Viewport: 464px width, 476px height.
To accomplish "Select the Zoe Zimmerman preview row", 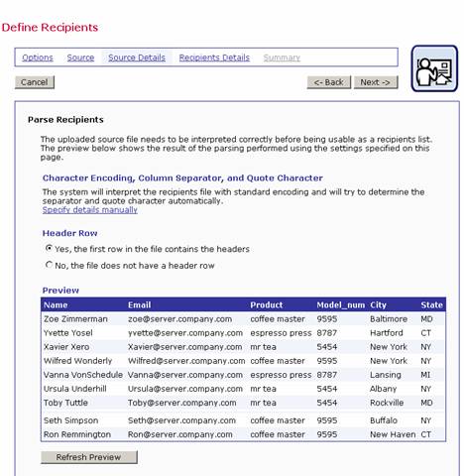I will [243, 319].
